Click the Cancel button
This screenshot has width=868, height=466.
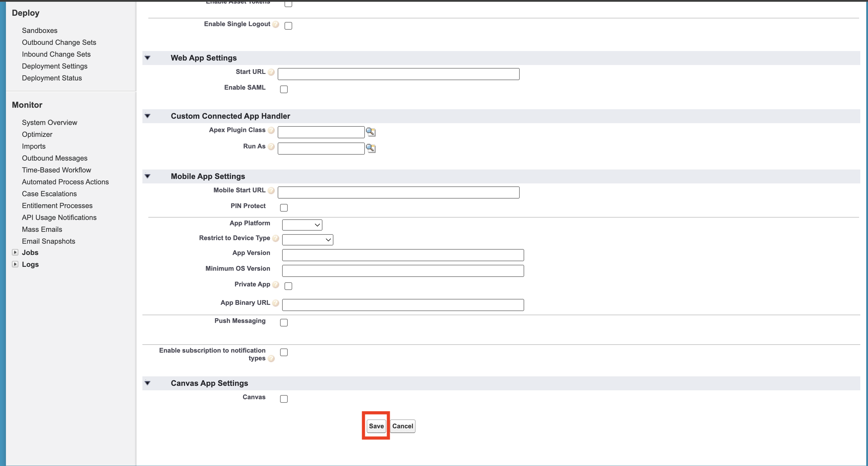click(402, 426)
